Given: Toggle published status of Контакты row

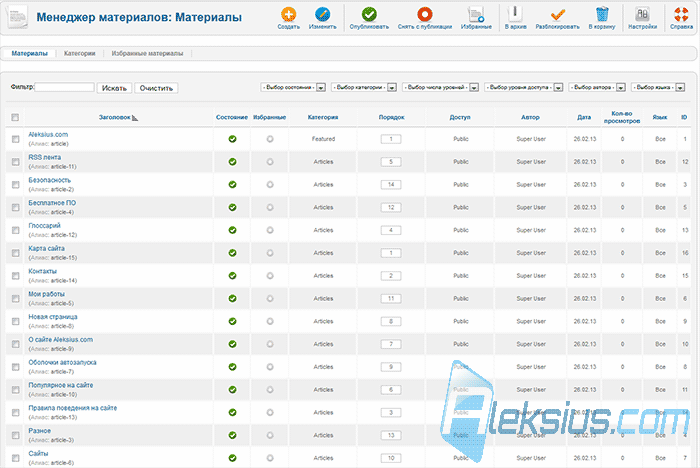Looking at the screenshot, I should [232, 276].
